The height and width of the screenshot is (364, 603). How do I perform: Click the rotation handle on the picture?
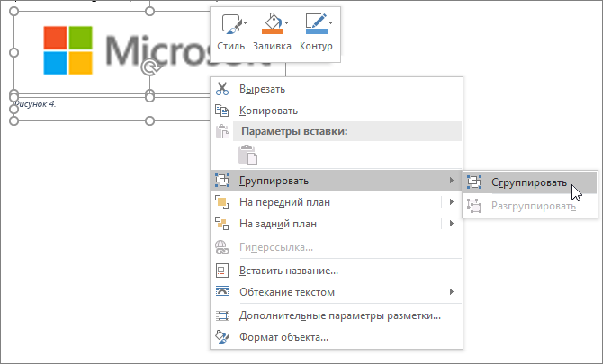click(149, 68)
